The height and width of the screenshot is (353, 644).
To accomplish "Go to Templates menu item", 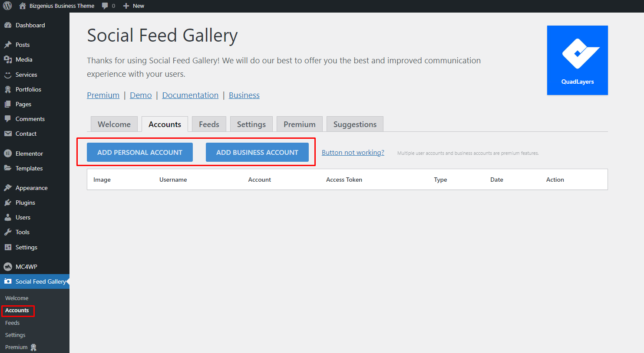I will [x=35, y=168].
